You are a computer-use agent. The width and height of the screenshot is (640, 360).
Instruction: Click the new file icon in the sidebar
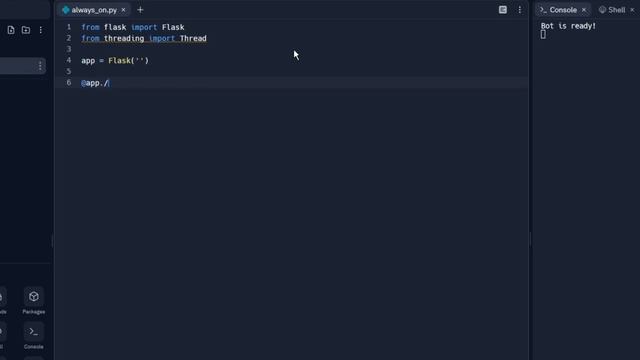tap(11, 30)
